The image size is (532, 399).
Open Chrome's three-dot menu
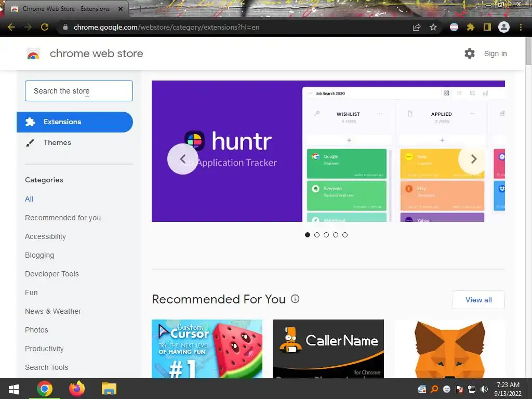(521, 27)
